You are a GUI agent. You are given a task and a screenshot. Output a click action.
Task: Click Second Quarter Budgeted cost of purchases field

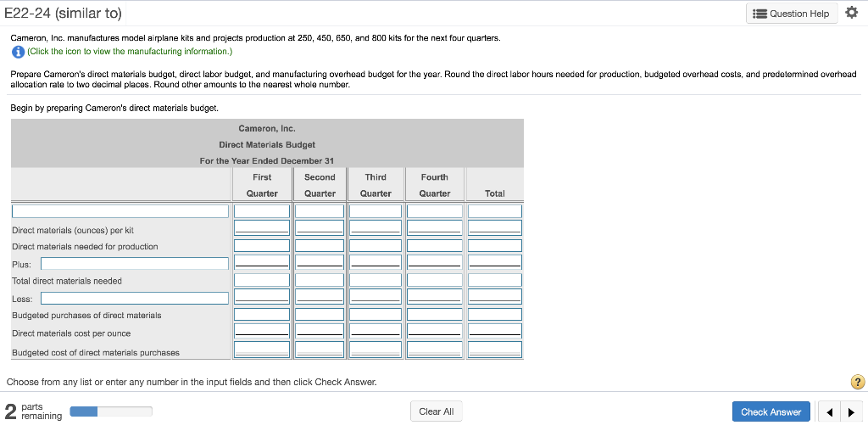tap(320, 350)
